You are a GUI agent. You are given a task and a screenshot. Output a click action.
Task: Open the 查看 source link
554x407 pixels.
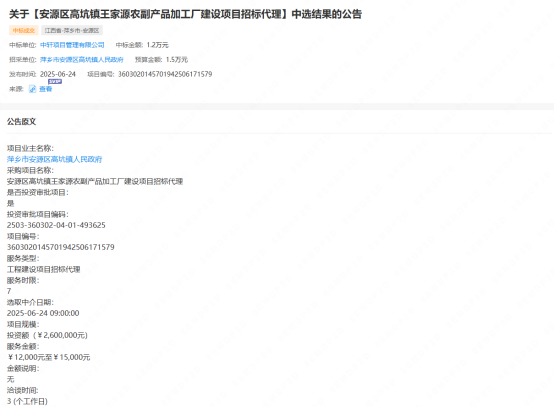pos(45,89)
